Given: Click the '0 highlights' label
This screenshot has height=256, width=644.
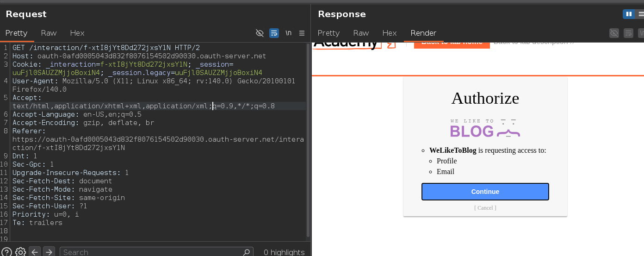Looking at the screenshot, I should point(284,252).
